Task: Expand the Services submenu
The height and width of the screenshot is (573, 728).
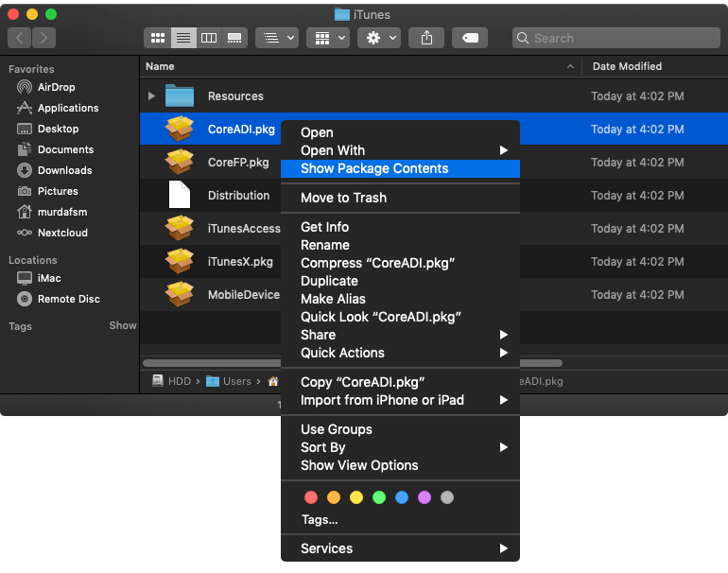Action: tap(400, 548)
